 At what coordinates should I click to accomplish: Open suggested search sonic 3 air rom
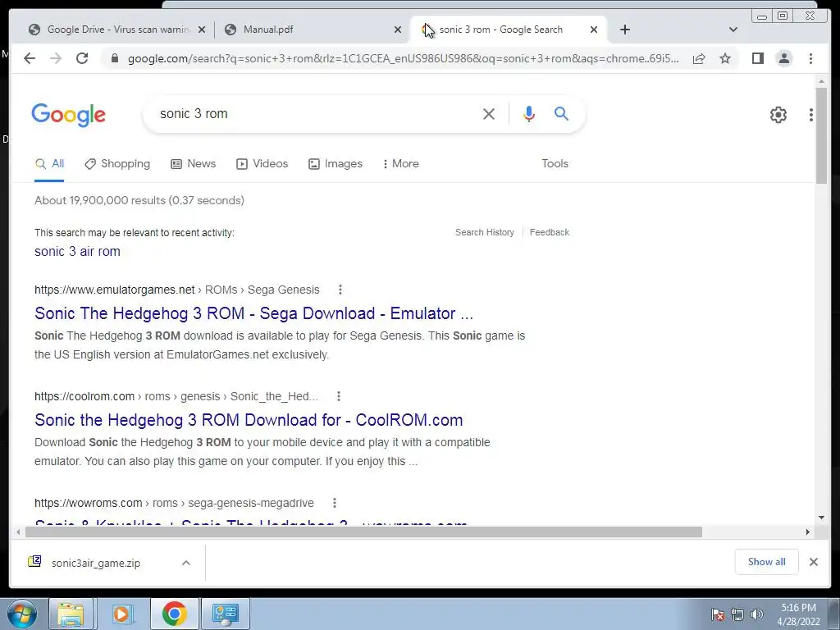[x=77, y=252]
